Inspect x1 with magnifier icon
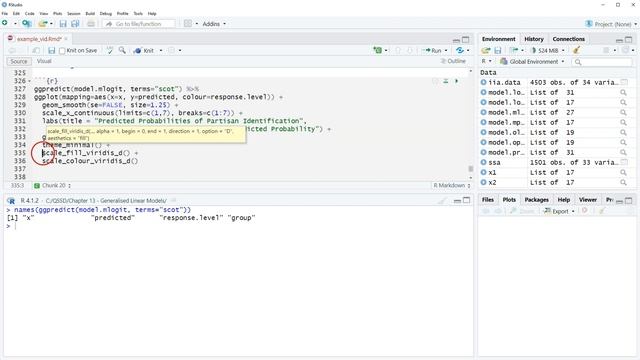 tap(623, 173)
